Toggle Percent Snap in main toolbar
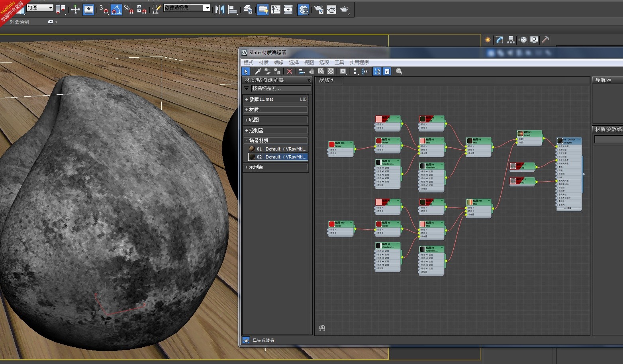The image size is (623, 364). [129, 9]
